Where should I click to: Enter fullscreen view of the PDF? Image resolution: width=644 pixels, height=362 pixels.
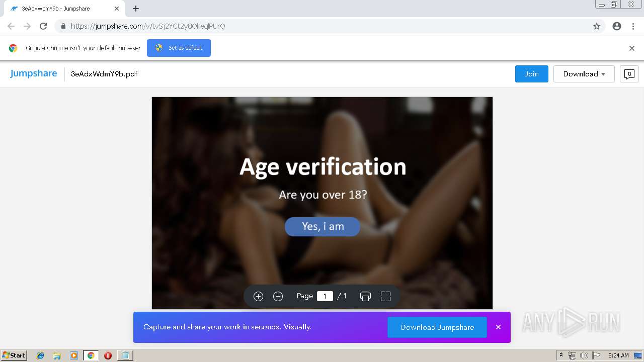point(385,296)
